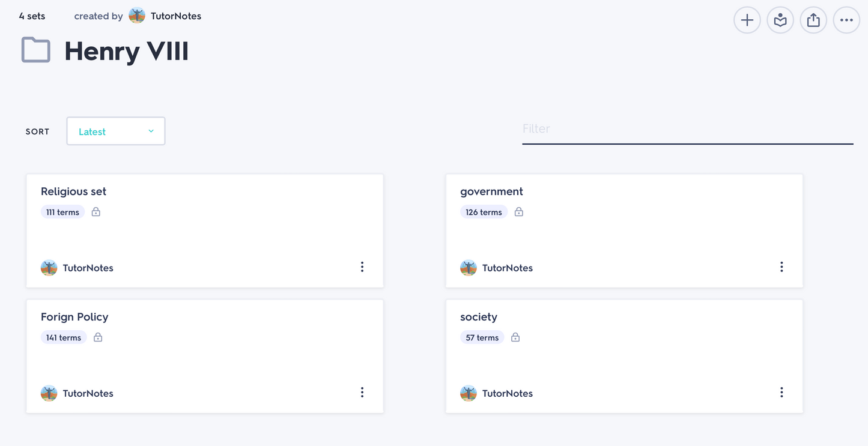
Task: Open the Latest sort dropdown
Action: click(116, 131)
